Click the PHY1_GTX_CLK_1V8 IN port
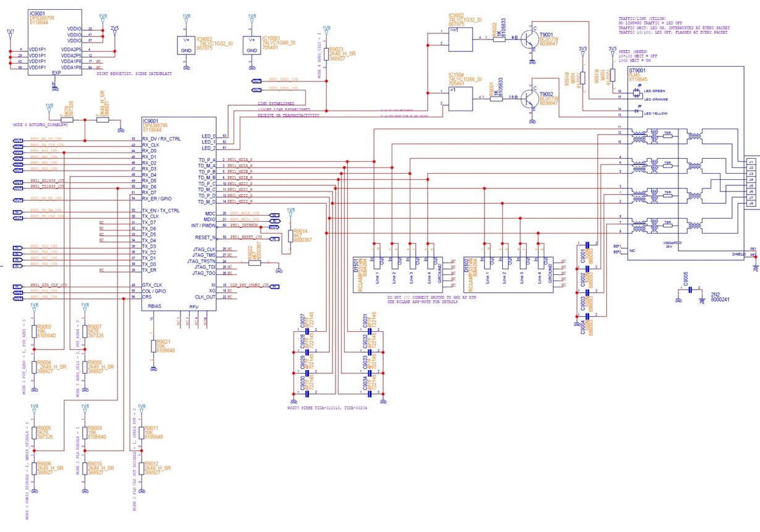Viewport: 760px width, 532px height. [x=18, y=286]
